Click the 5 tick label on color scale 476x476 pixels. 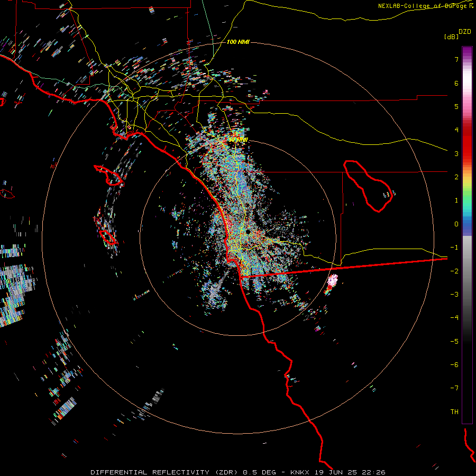point(456,106)
